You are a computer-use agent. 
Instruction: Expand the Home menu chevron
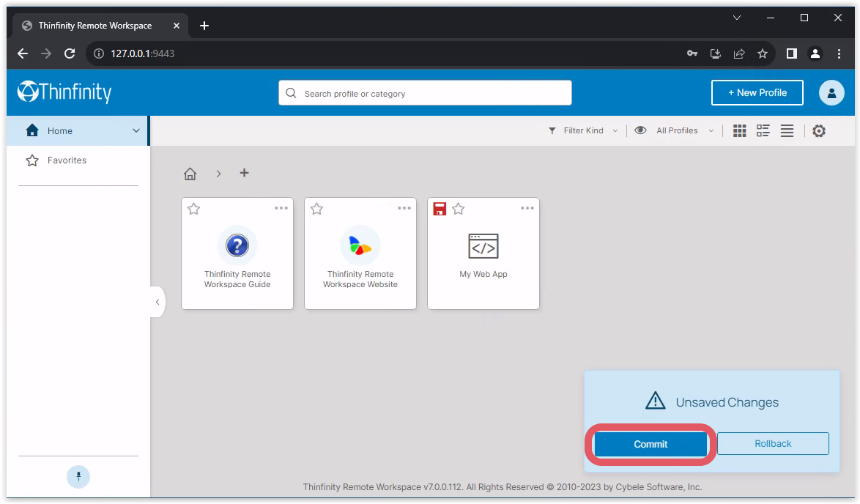pos(136,130)
